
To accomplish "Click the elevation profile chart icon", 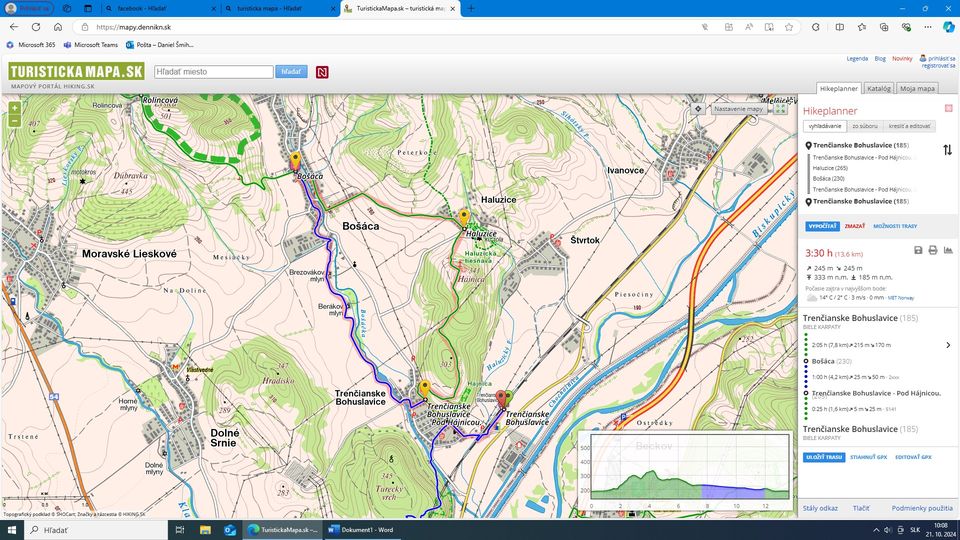I will [948, 250].
